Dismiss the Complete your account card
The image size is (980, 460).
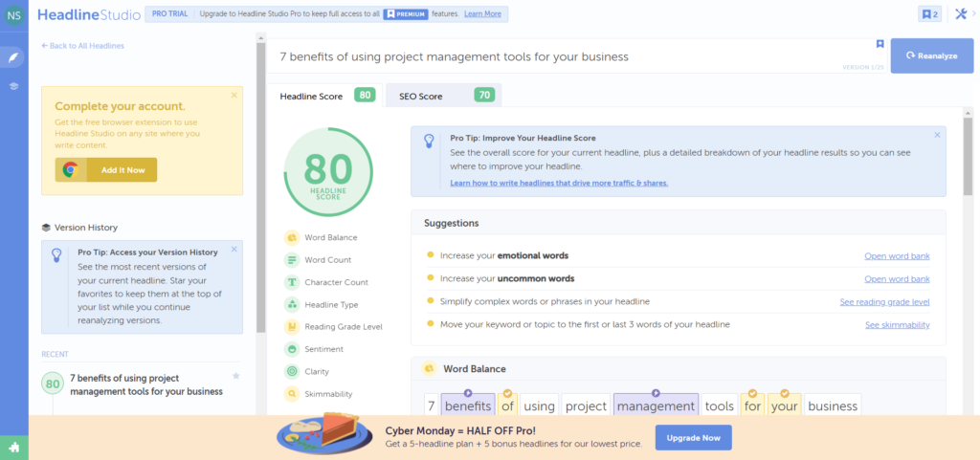pyautogui.click(x=234, y=95)
